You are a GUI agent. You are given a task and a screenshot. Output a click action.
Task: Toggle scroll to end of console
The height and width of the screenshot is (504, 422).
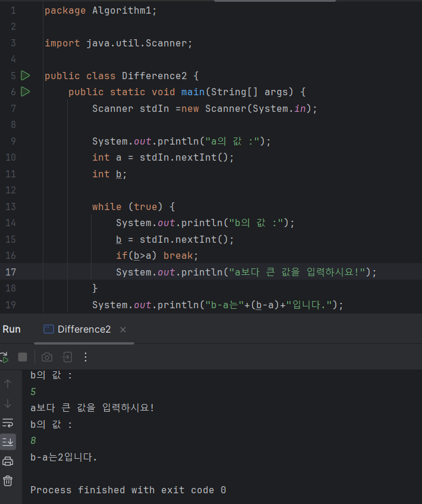[8, 442]
